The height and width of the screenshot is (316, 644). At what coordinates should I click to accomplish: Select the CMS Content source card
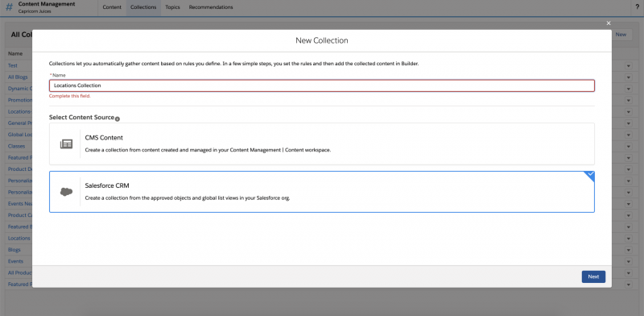322,144
